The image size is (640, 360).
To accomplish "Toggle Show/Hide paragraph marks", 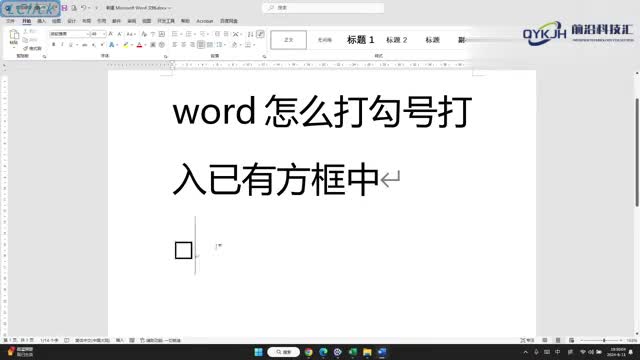I will coord(260,34).
